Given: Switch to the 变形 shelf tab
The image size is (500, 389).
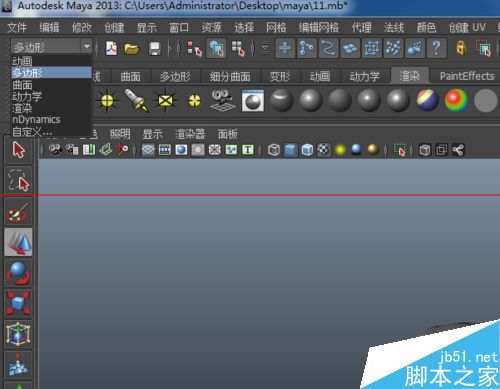Looking at the screenshot, I should click(280, 77).
